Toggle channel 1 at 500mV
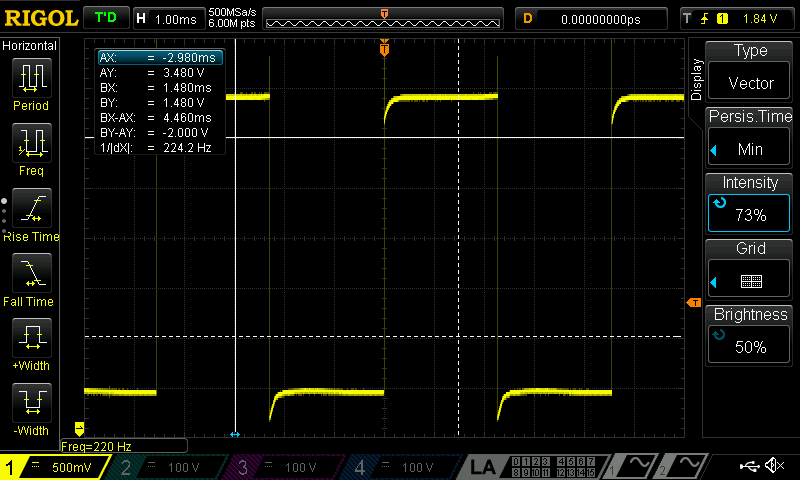This screenshot has width=800, height=480. pyautogui.click(x=54, y=467)
